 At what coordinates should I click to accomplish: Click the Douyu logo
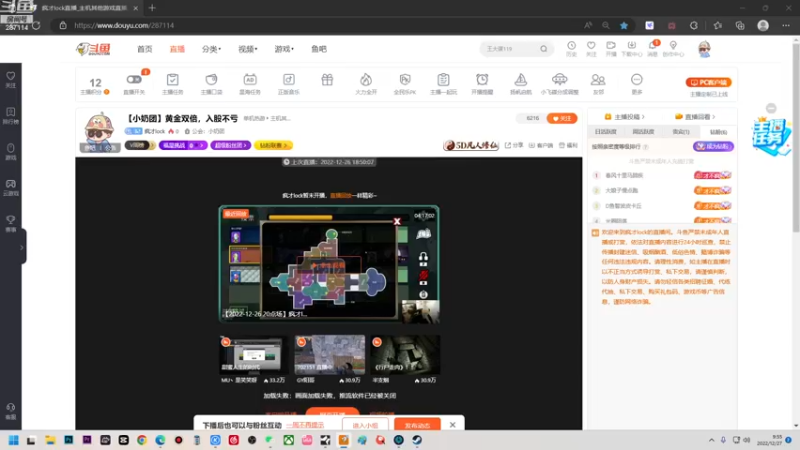click(93, 49)
